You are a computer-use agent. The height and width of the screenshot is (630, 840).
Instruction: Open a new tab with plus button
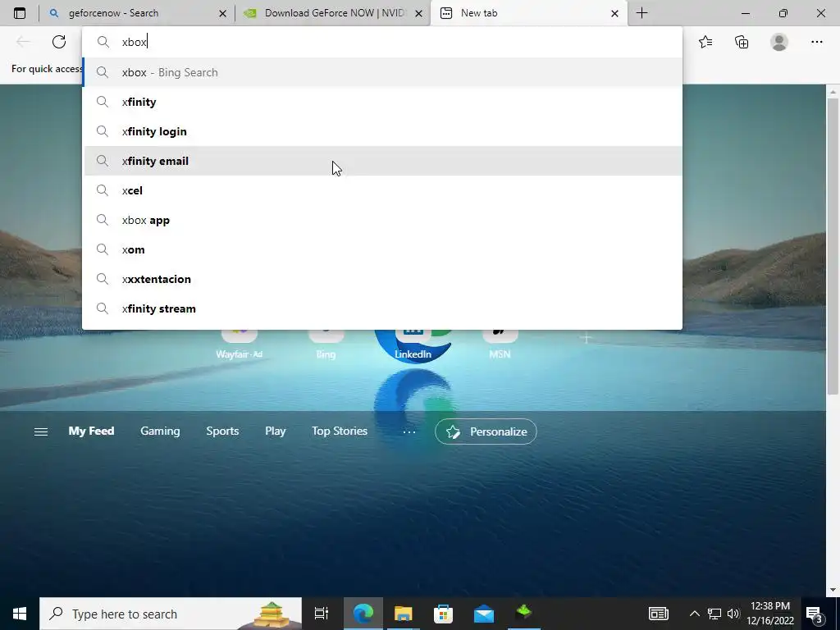click(641, 13)
